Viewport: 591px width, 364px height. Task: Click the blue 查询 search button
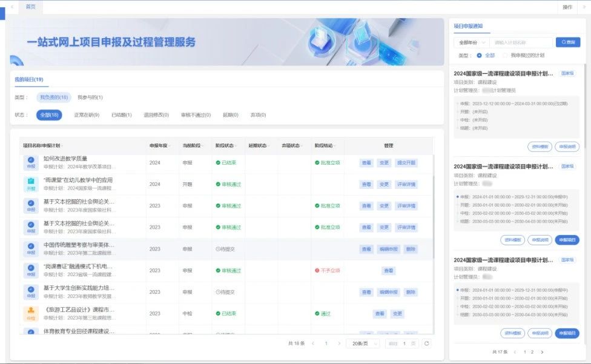click(x=568, y=42)
